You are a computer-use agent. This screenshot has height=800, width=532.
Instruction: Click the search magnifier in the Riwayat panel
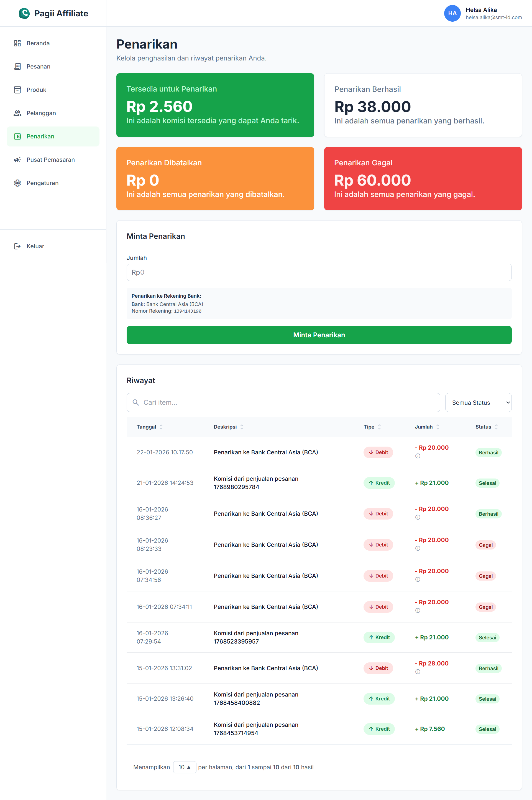136,402
